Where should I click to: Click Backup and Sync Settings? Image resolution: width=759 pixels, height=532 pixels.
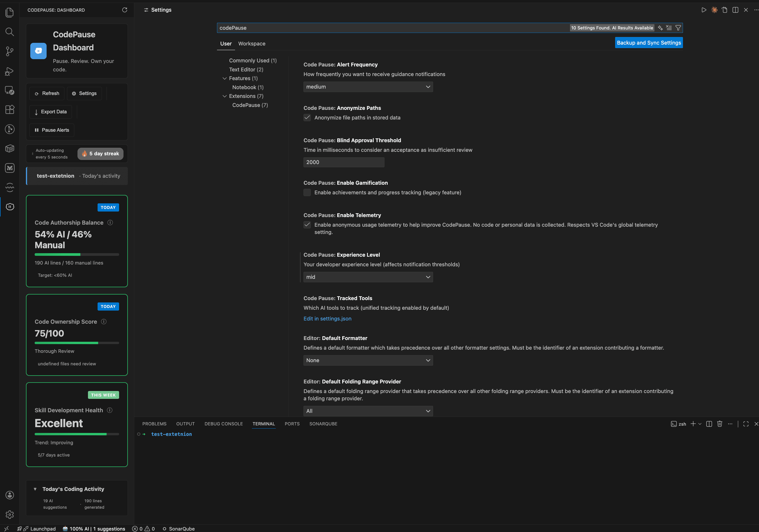coord(649,42)
